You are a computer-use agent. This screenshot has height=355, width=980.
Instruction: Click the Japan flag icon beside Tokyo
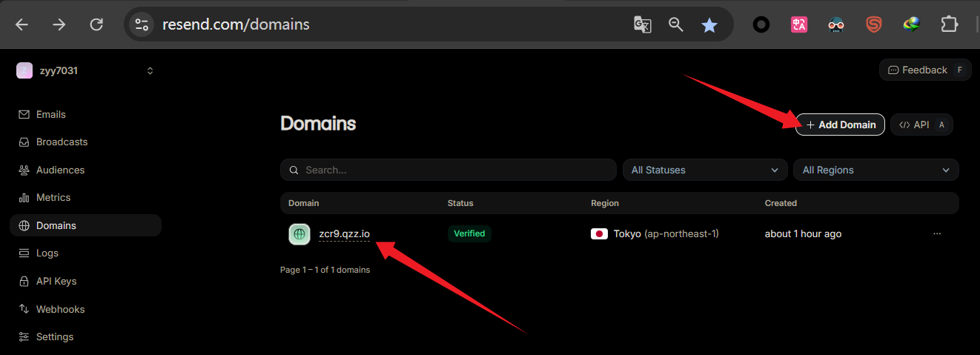coord(599,233)
